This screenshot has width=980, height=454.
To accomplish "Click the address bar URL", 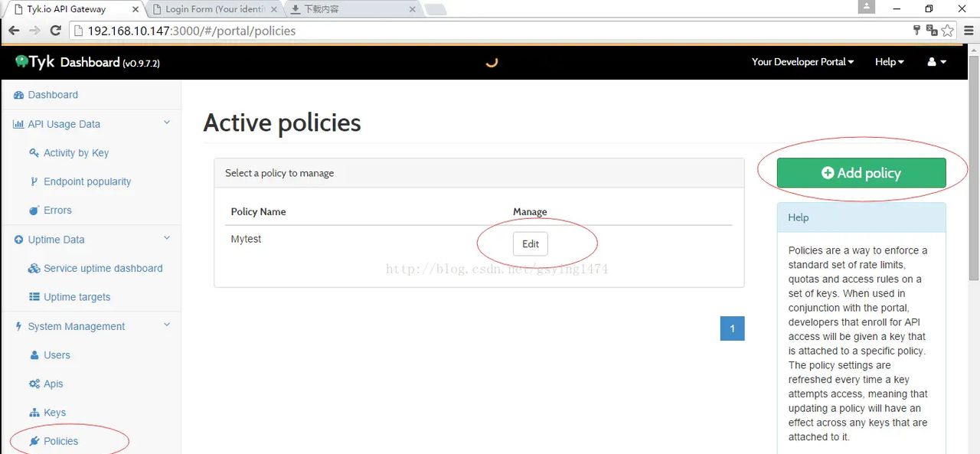I will coord(191,31).
